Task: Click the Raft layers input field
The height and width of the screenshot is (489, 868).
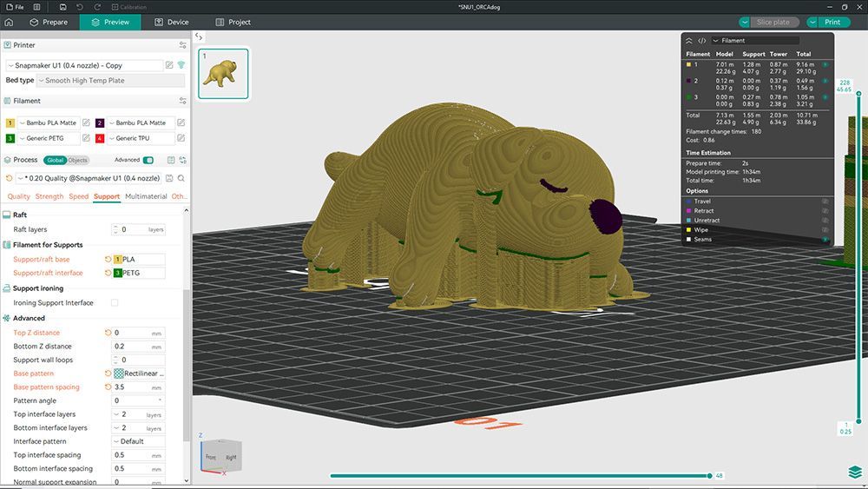Action: pos(138,229)
